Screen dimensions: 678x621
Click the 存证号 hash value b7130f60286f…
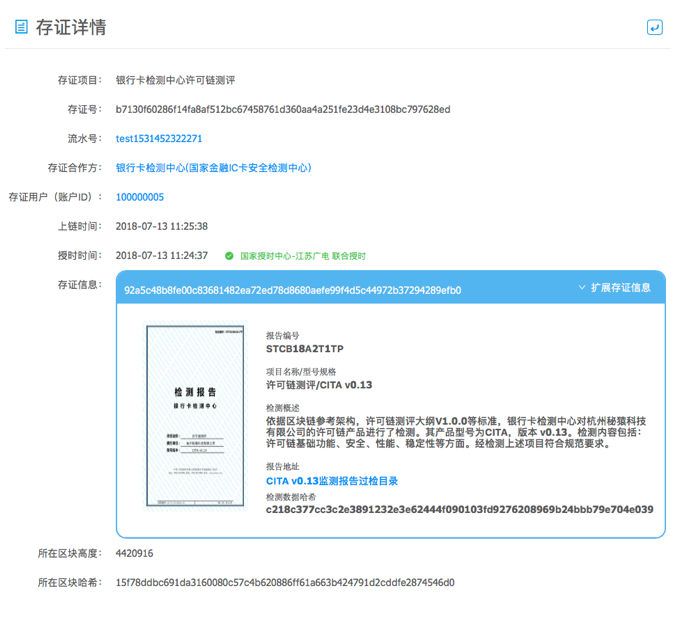coord(283,109)
